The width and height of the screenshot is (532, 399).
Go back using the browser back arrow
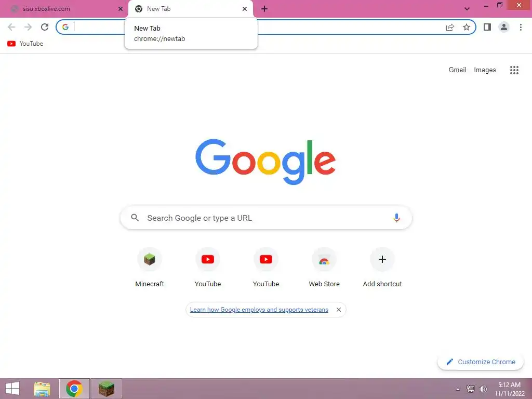(11, 27)
